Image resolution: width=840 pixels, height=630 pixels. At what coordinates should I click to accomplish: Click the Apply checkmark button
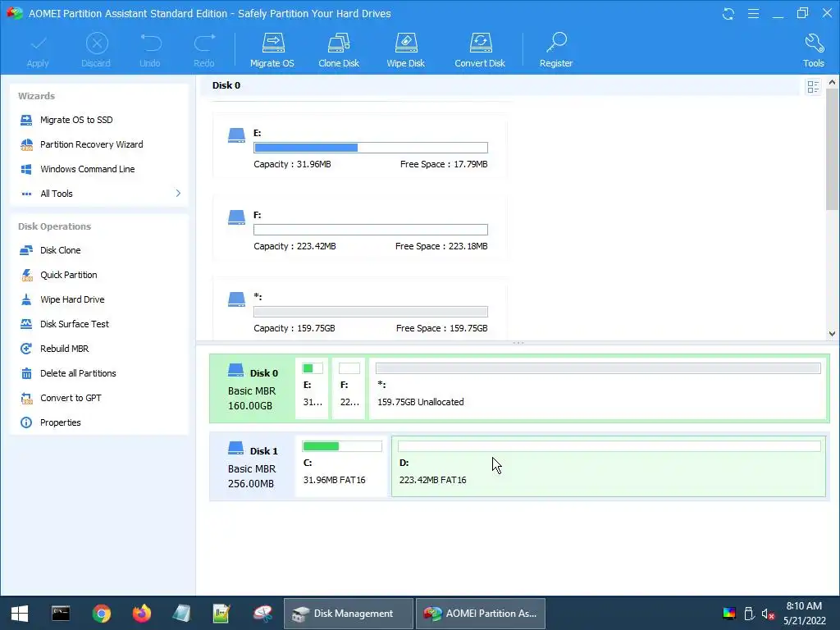coord(38,50)
